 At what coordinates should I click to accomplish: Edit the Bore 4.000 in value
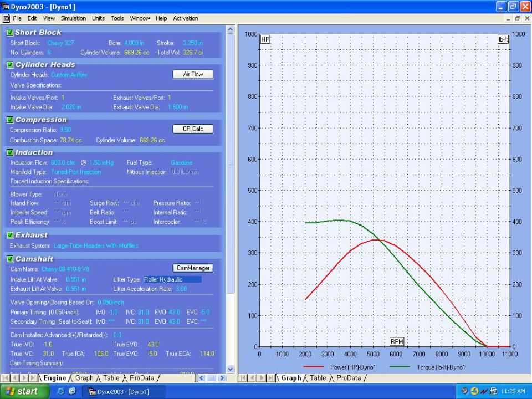(134, 43)
